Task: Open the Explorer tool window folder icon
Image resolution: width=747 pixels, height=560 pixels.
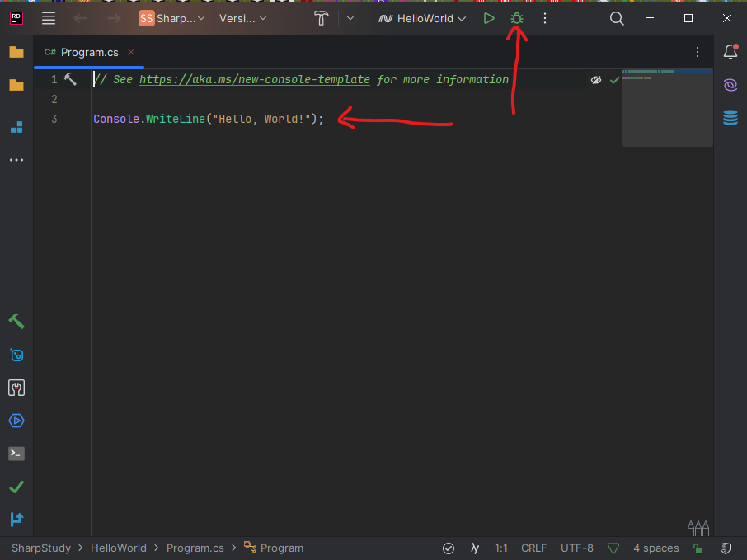Action: 16,52
